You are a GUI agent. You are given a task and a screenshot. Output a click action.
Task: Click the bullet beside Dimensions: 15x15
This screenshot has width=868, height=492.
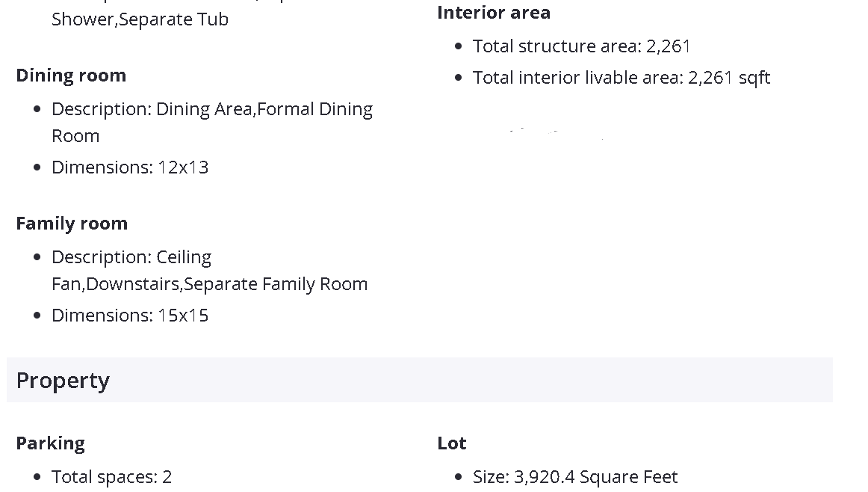pyautogui.click(x=37, y=316)
